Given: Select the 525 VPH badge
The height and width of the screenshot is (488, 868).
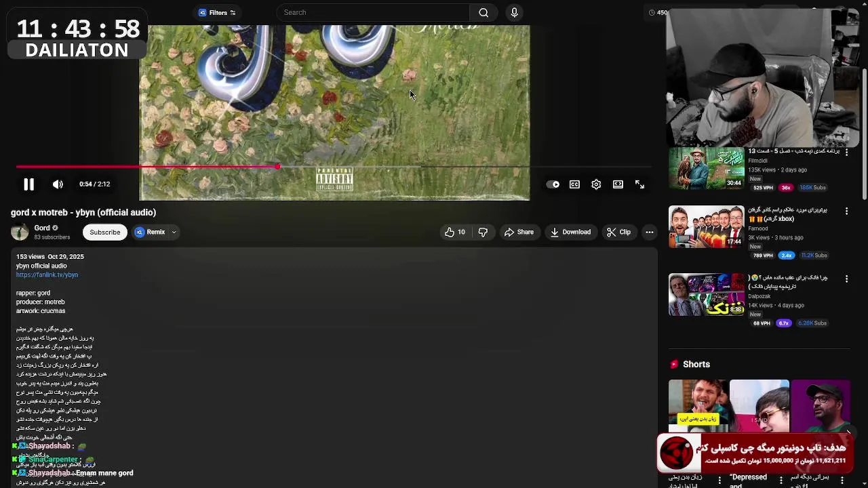Looking at the screenshot, I should pos(762,188).
